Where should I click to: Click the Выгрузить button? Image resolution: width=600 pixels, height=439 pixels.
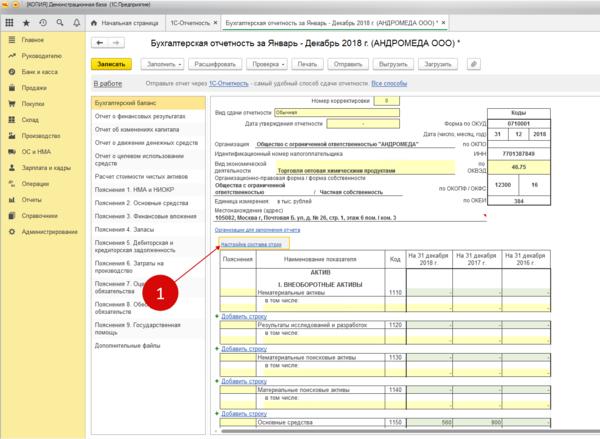pyautogui.click(x=393, y=64)
